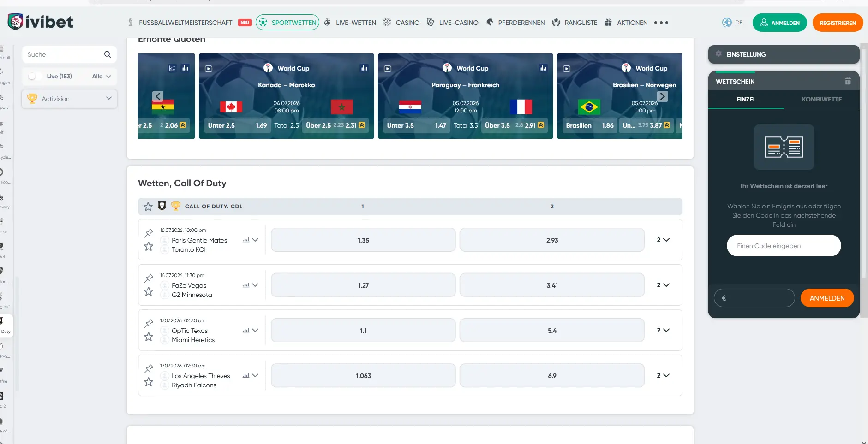
Task: Open statistics for Paris Gentle Mates match
Action: 246,240
